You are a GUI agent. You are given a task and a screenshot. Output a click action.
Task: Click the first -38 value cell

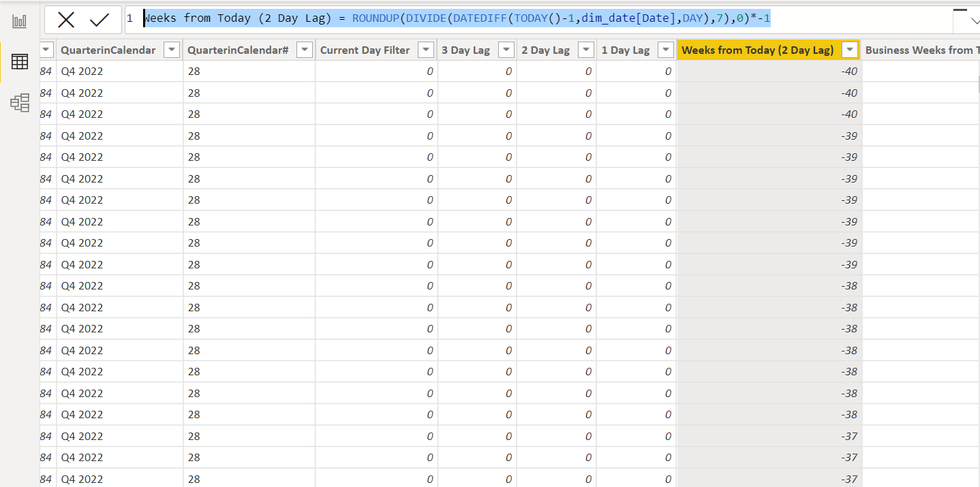[x=769, y=285]
